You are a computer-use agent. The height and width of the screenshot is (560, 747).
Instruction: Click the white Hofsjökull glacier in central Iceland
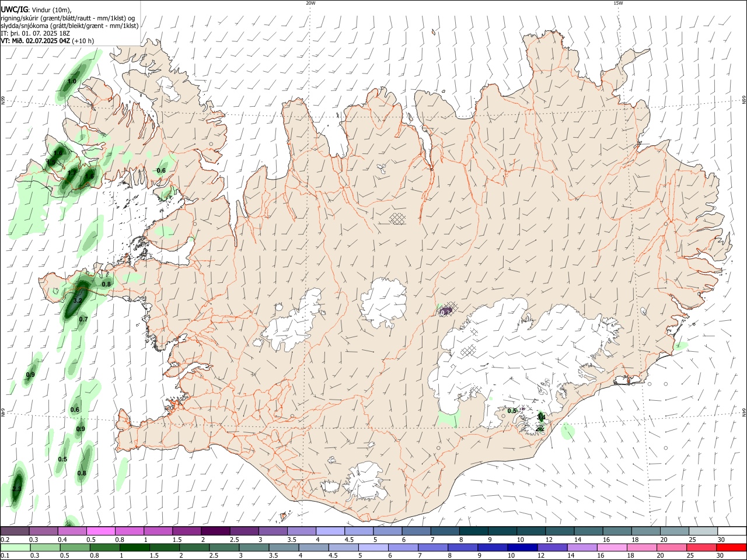(383, 303)
